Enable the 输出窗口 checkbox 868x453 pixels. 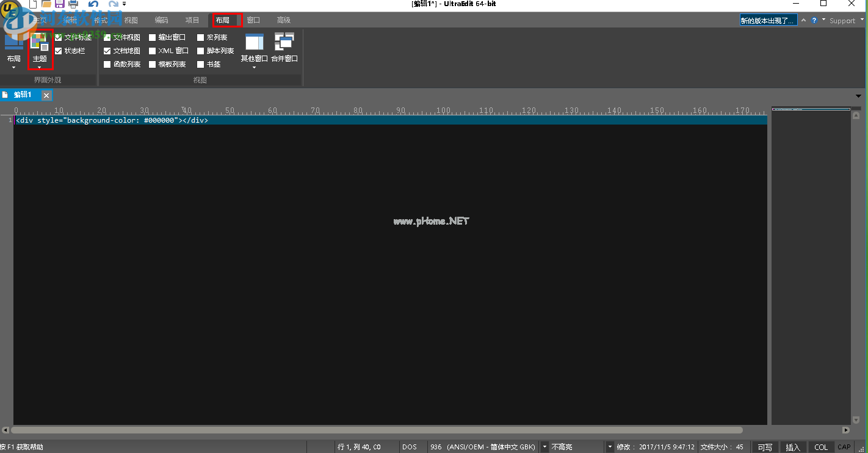coord(153,37)
